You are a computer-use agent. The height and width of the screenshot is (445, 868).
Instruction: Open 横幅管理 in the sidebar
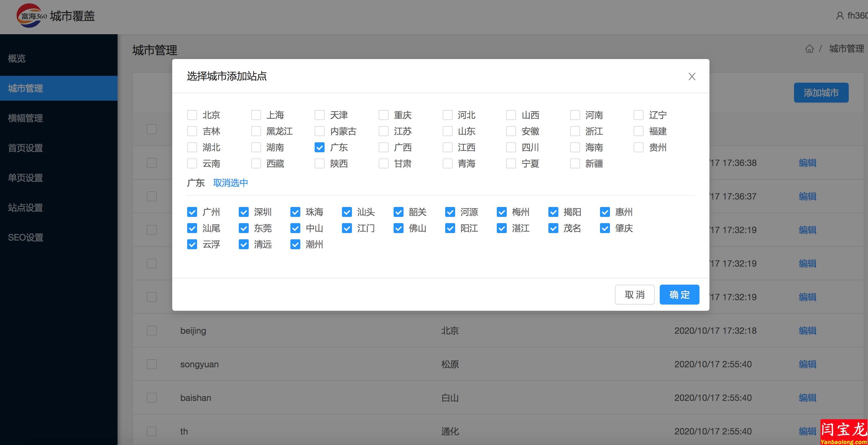pos(25,118)
